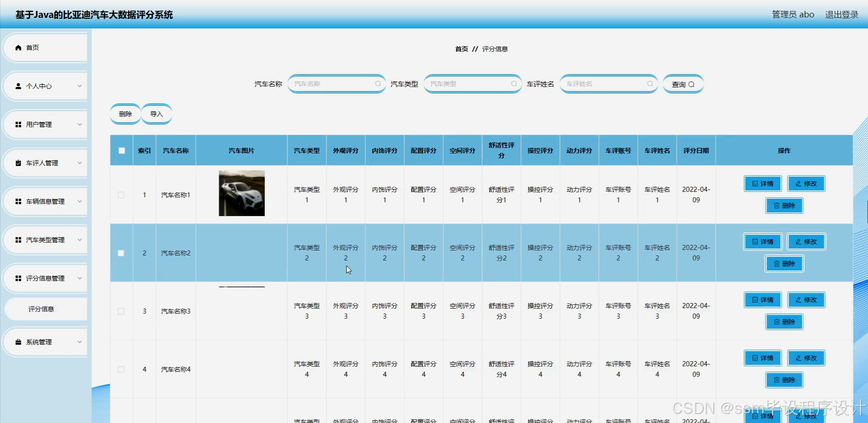868x423 pixels.
Task: Expand the 车评人管理 menu chevron
Action: tap(80, 163)
